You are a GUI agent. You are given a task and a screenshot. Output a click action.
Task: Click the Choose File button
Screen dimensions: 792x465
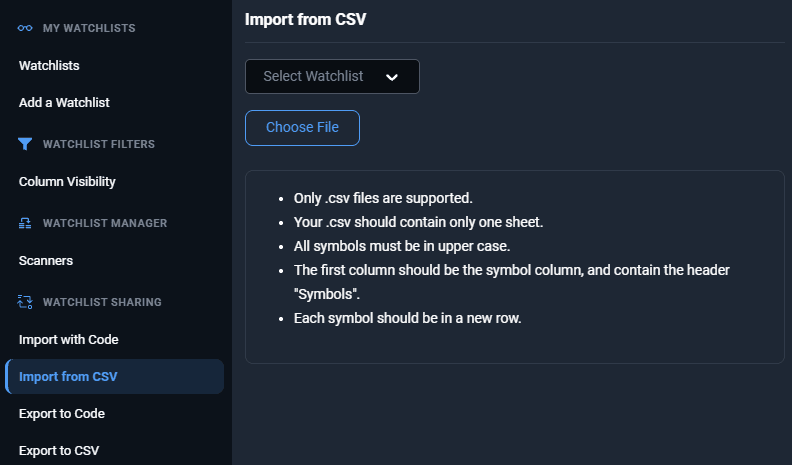coord(303,128)
